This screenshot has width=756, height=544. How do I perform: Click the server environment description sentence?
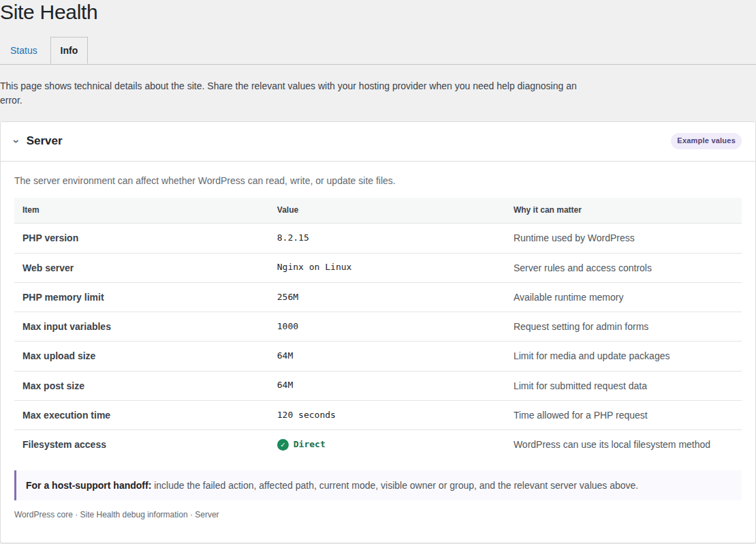tap(204, 181)
